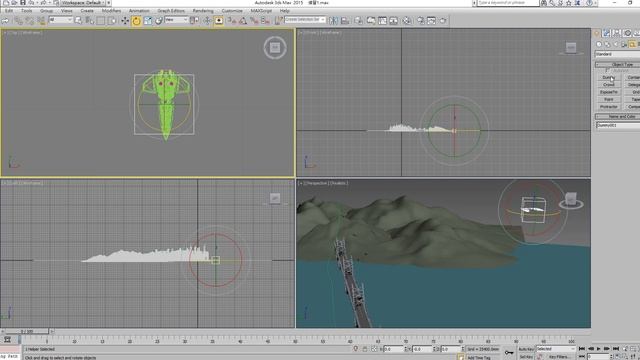Viewport: 640px width, 360px height.
Task: Open the Rendering menu
Action: [203, 11]
